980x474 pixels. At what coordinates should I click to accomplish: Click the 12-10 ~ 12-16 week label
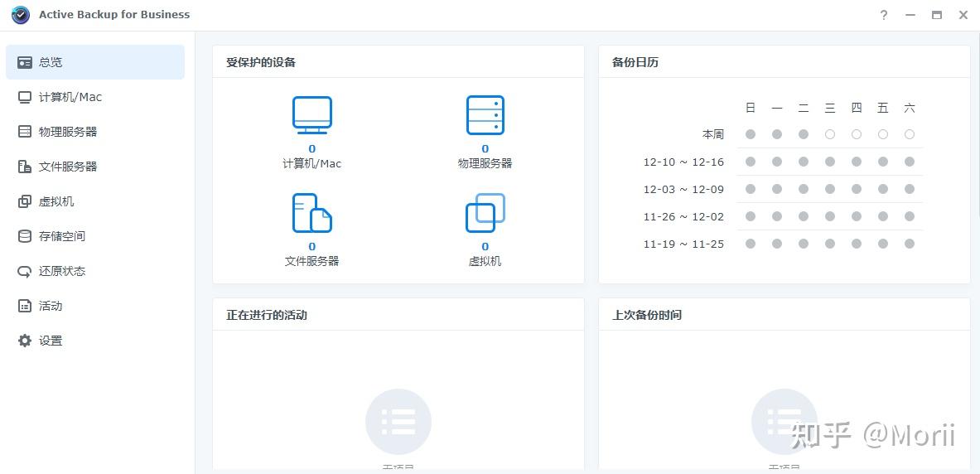tap(683, 162)
